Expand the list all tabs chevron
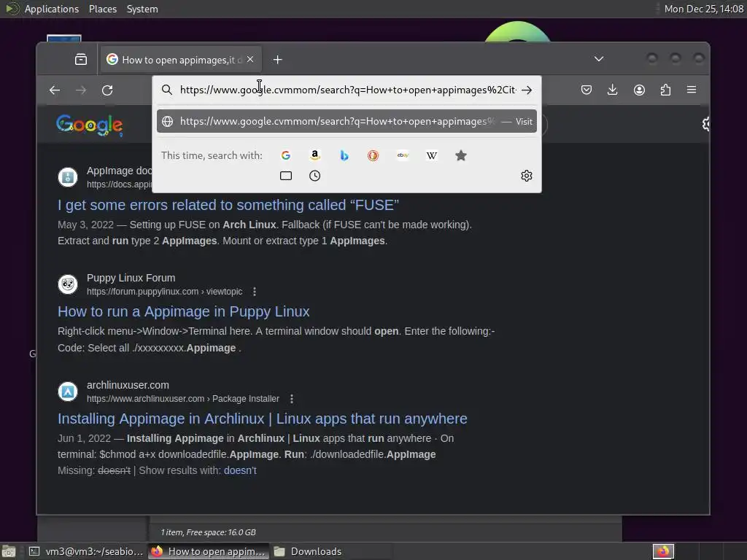Screen dimensions: 747x560 click(x=599, y=59)
